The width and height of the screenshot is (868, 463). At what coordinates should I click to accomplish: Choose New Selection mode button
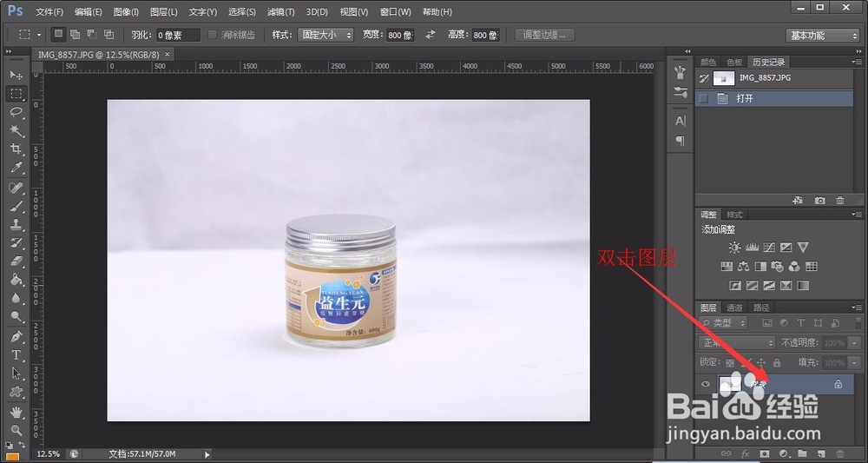tap(58, 35)
